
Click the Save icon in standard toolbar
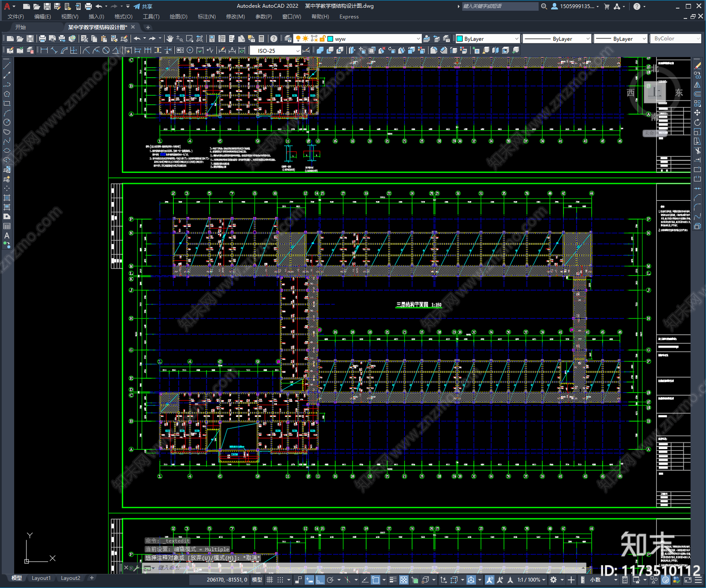30,39
